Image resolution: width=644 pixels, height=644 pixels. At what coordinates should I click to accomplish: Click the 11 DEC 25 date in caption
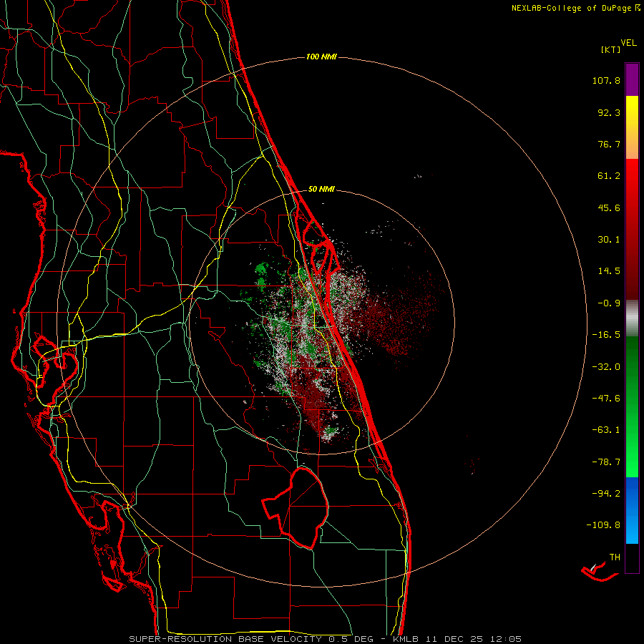tap(454, 639)
